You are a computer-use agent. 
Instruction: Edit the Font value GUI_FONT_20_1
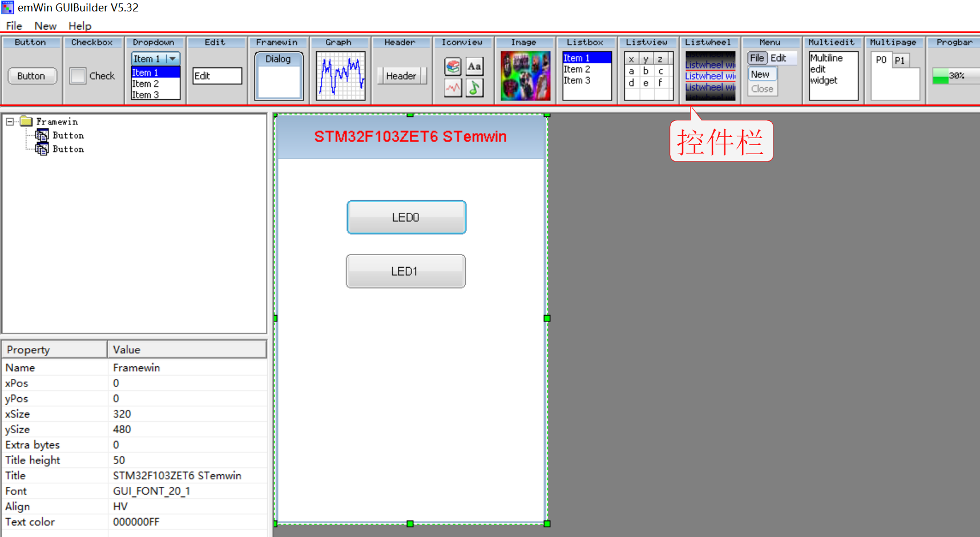click(x=187, y=491)
